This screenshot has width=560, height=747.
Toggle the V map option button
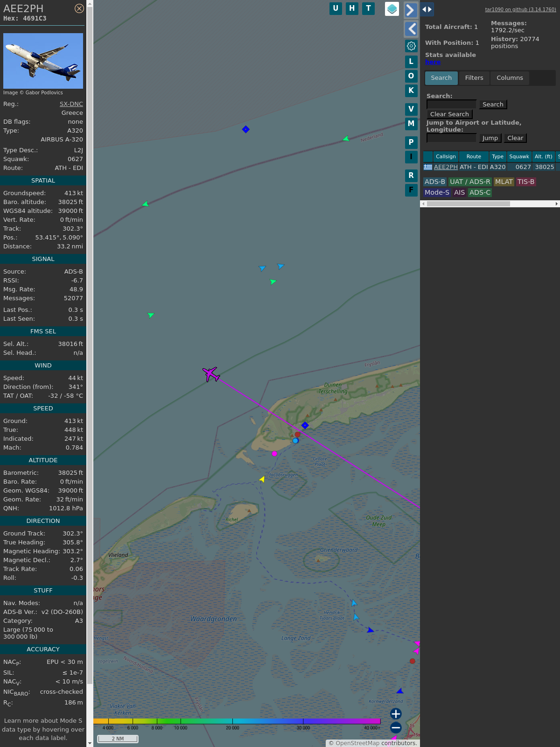pyautogui.click(x=411, y=109)
